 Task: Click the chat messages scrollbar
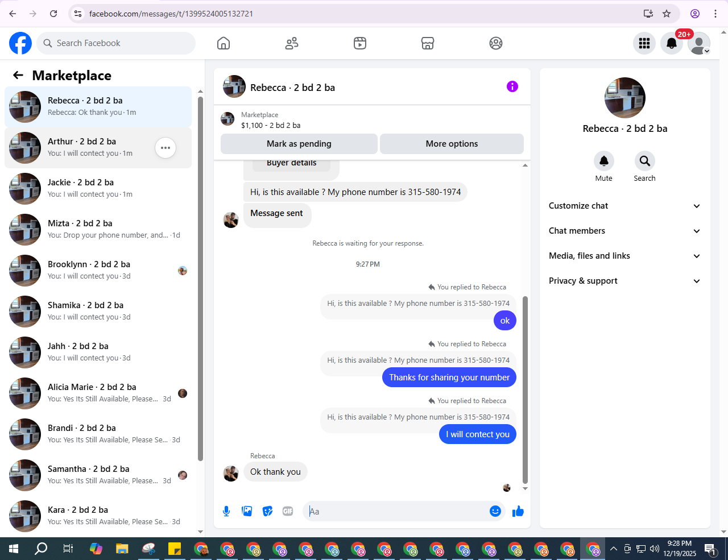point(525,389)
